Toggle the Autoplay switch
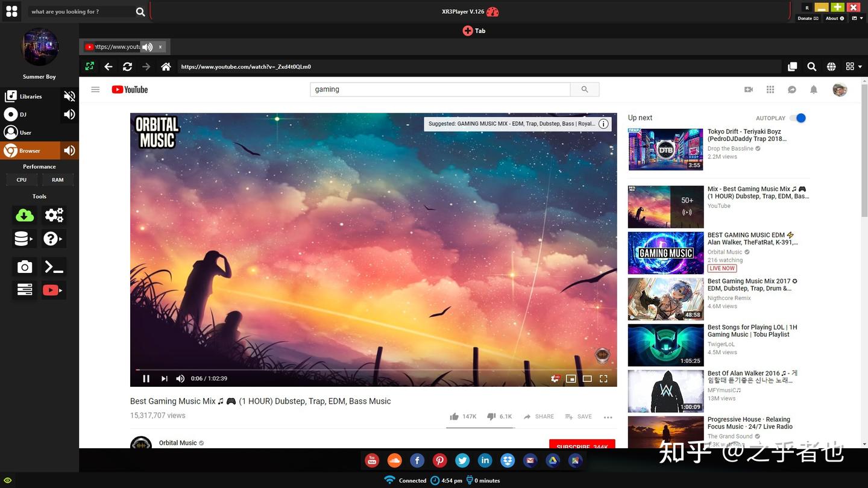The image size is (868, 488). pos(797,118)
